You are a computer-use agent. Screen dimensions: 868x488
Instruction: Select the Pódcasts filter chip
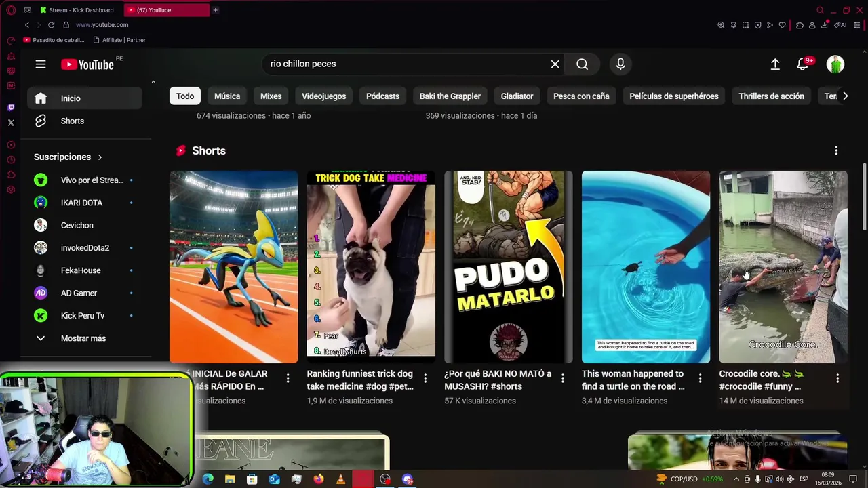tap(382, 96)
